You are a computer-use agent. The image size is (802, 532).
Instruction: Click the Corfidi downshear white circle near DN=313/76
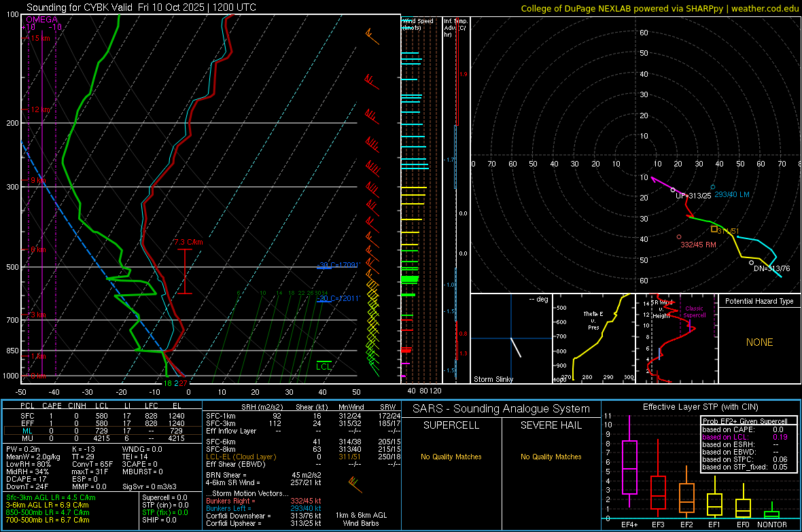pyautogui.click(x=751, y=263)
